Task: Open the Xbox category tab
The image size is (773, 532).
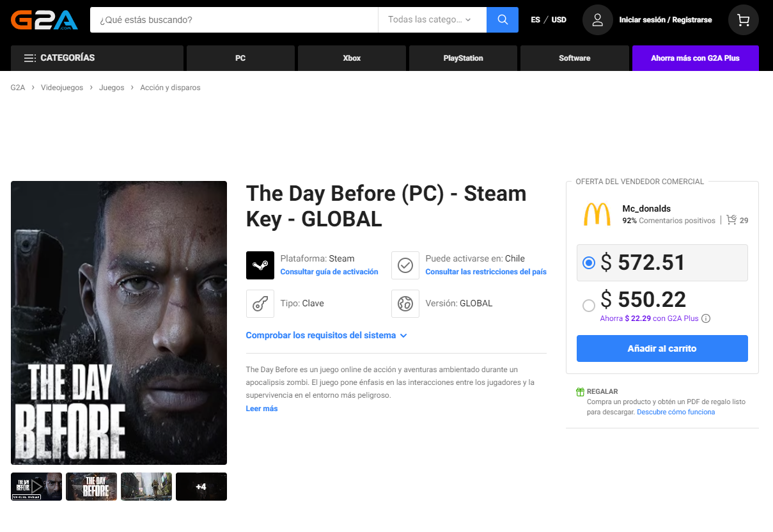Action: (x=352, y=58)
